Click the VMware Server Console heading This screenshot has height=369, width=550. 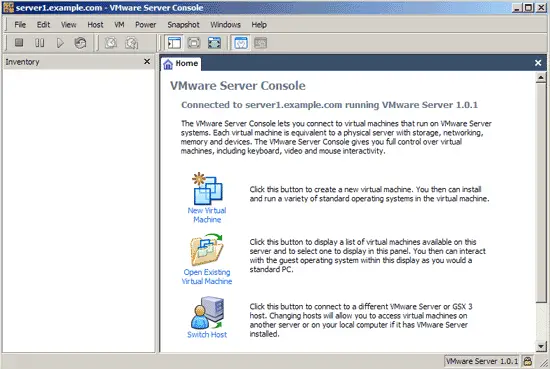point(238,86)
